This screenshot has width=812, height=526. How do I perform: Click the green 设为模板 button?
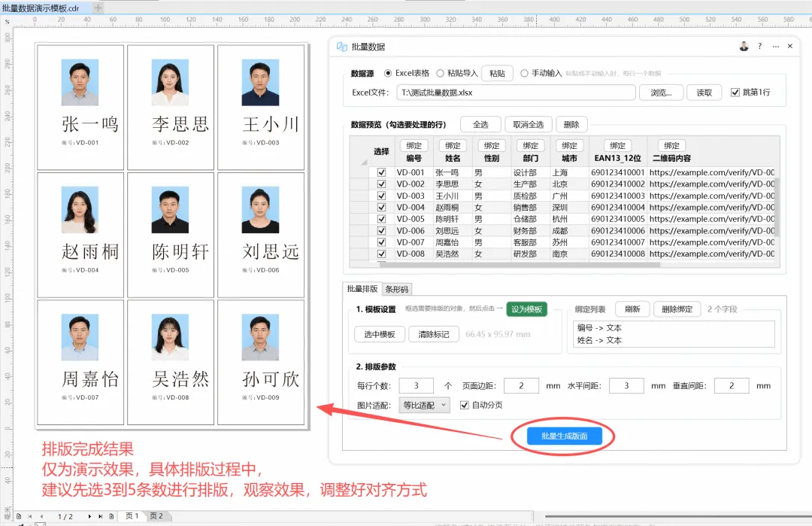click(x=526, y=309)
